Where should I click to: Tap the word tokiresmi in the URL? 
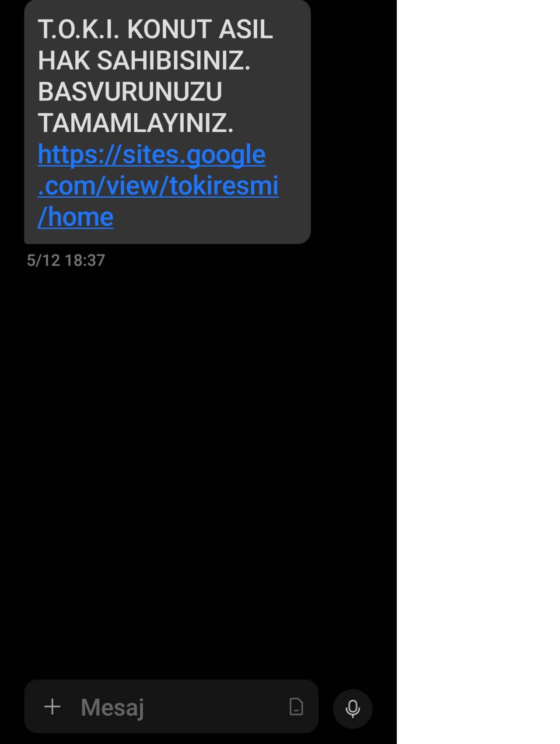(x=224, y=186)
